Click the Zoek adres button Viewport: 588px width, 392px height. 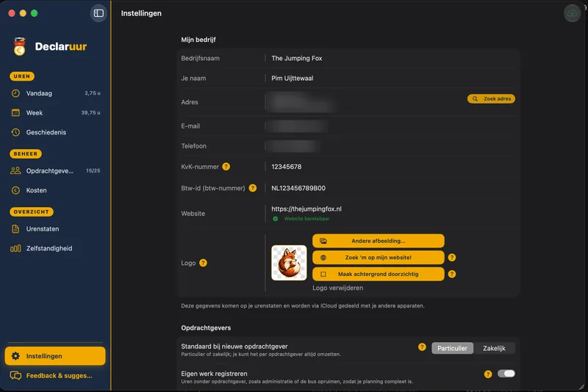[491, 99]
